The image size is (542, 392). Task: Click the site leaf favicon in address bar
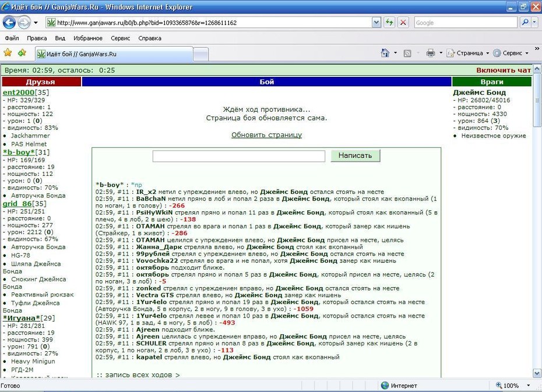51,23
